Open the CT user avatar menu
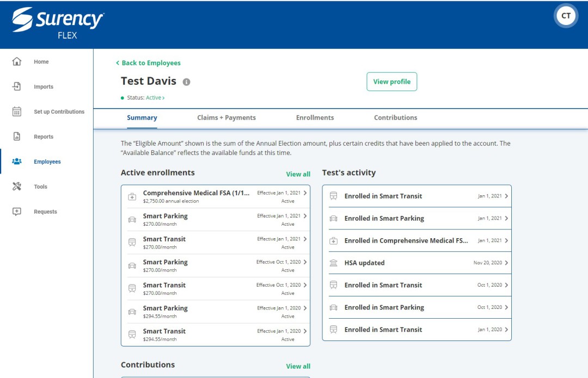The height and width of the screenshot is (378, 588). pyautogui.click(x=566, y=16)
